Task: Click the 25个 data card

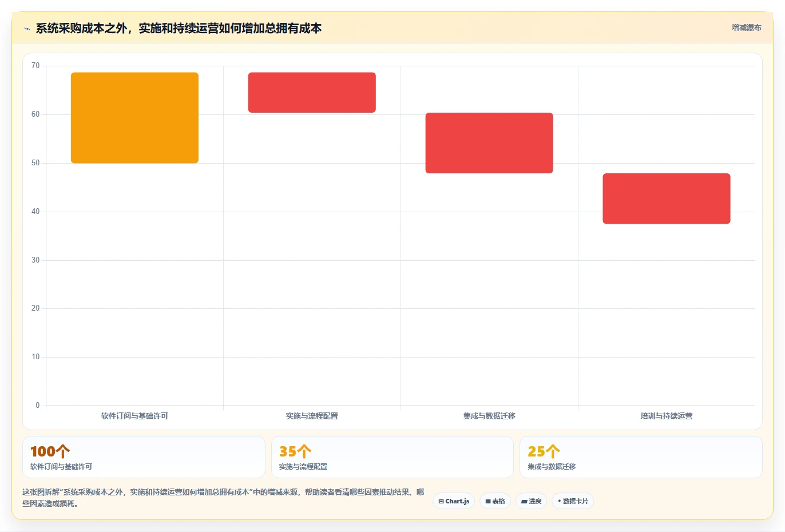Action: 641,457
